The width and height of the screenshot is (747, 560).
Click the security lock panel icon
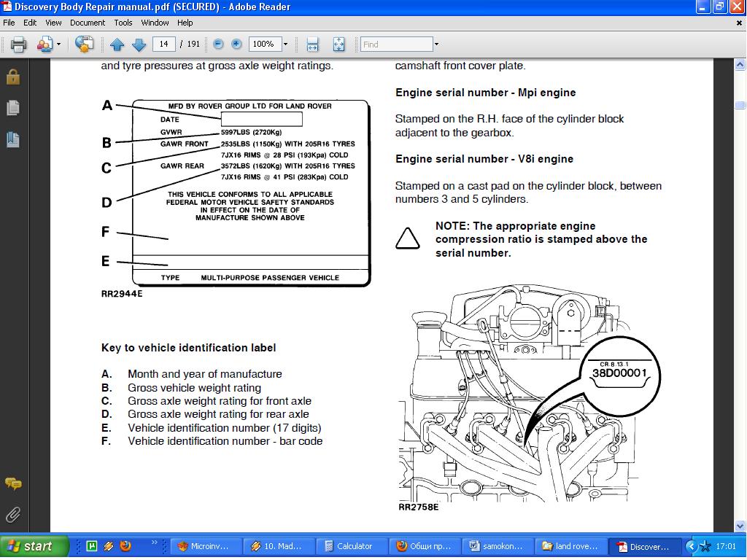pyautogui.click(x=13, y=77)
